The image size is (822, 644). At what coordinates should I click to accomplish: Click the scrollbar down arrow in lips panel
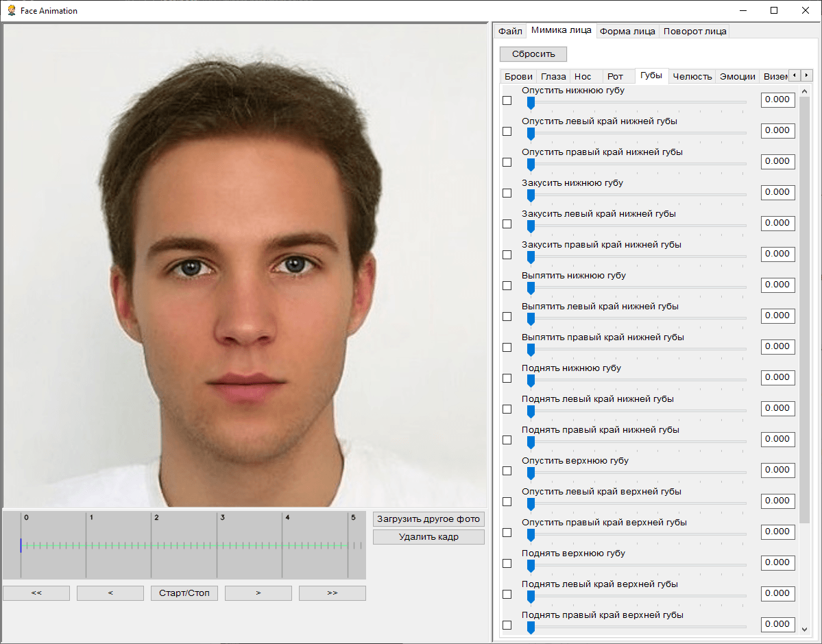pyautogui.click(x=804, y=628)
